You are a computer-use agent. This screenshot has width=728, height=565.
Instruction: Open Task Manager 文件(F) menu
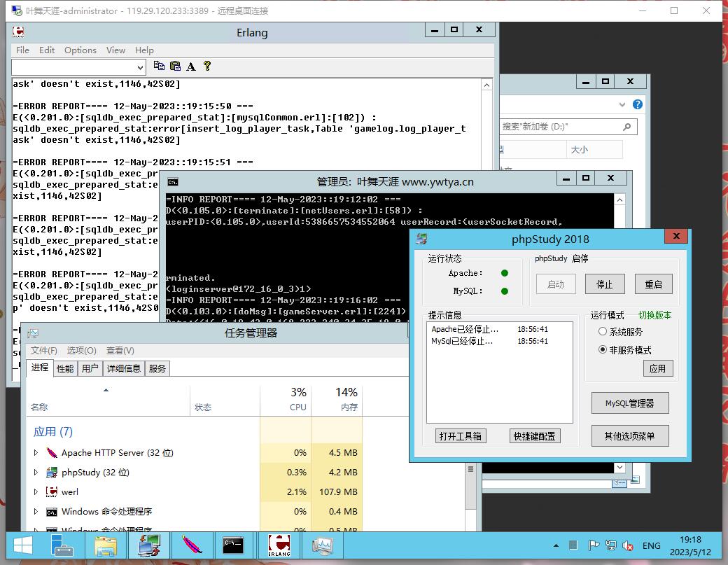[44, 351]
